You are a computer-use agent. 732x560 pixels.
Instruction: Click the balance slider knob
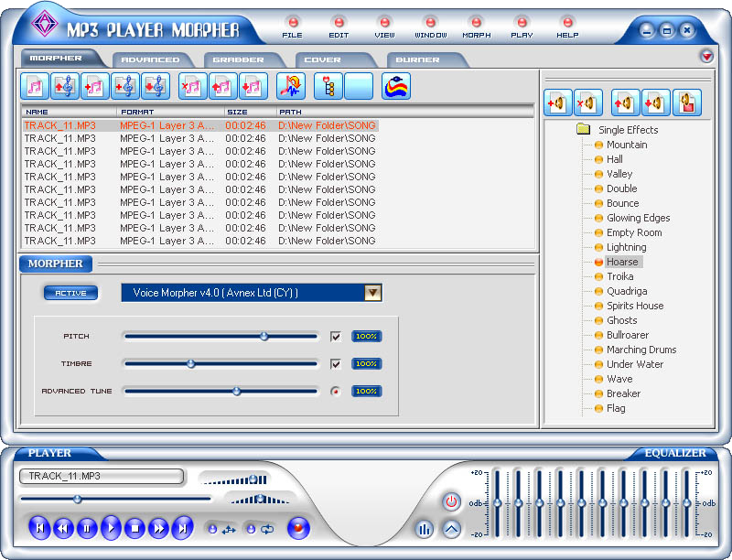click(261, 499)
